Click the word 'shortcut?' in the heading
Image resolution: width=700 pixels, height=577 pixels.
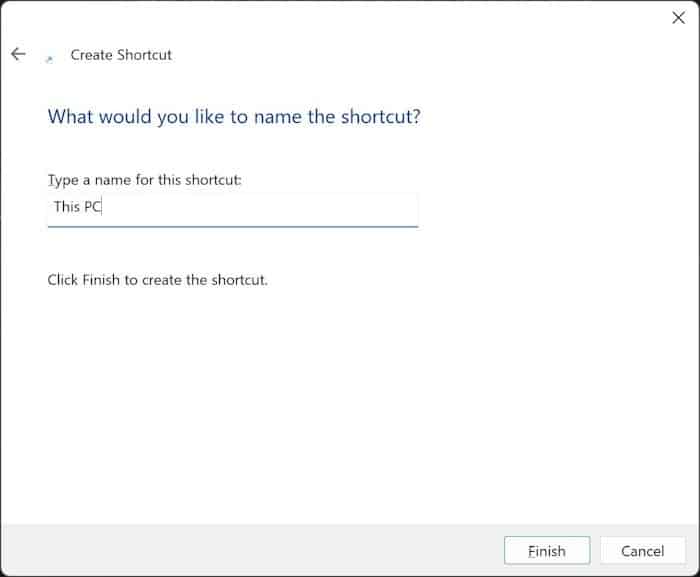click(x=383, y=117)
